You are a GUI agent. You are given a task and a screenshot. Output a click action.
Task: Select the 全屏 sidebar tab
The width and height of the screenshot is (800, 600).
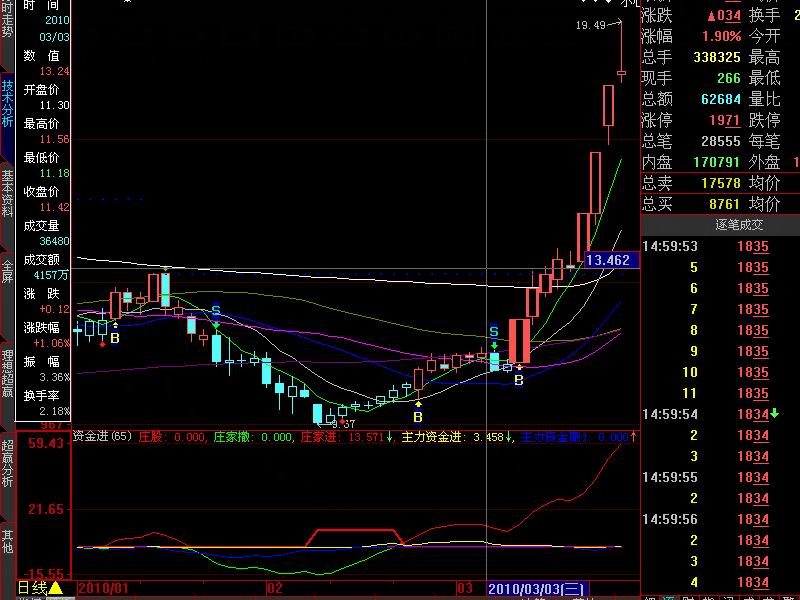pyautogui.click(x=7, y=271)
